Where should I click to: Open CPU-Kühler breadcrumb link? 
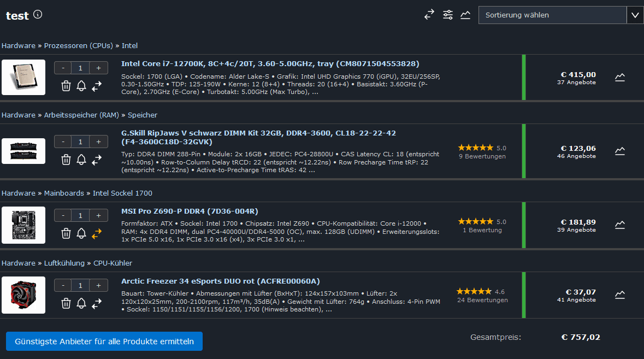coord(113,263)
